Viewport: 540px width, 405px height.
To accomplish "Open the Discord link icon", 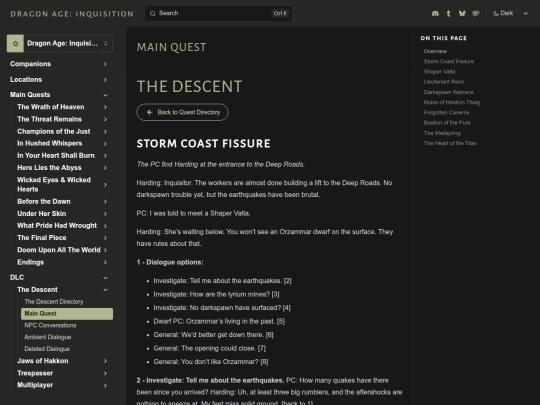I will click(x=435, y=13).
